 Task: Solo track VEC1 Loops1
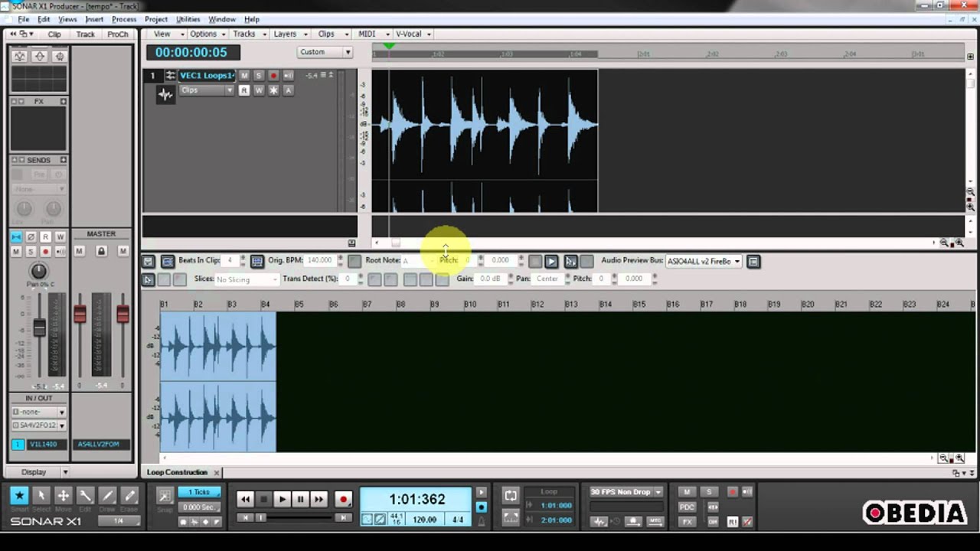pos(259,75)
